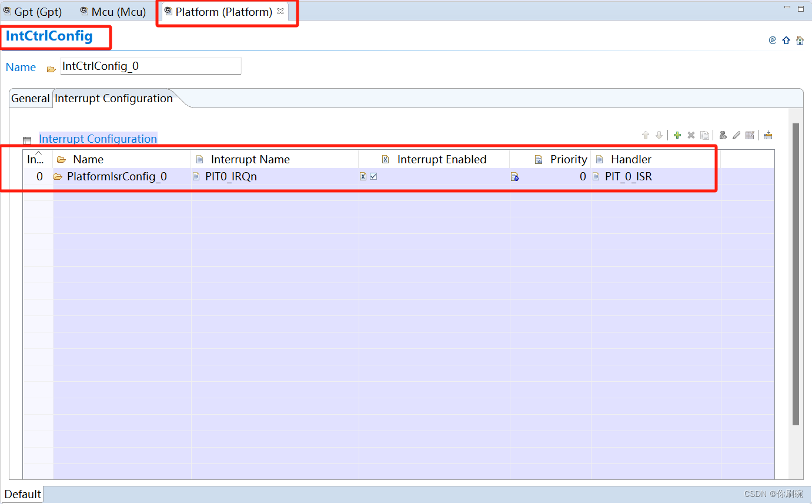Minimize the editor pane

click(x=787, y=8)
